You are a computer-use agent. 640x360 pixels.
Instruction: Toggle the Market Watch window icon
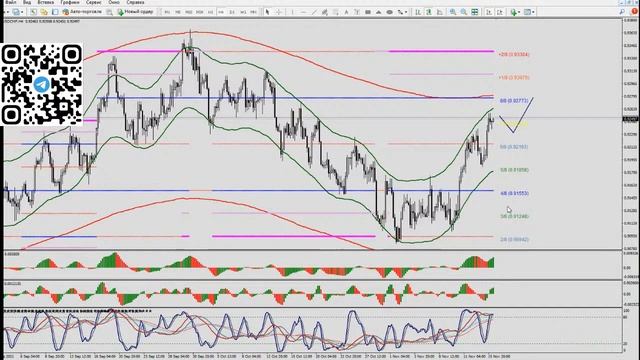tap(33, 12)
